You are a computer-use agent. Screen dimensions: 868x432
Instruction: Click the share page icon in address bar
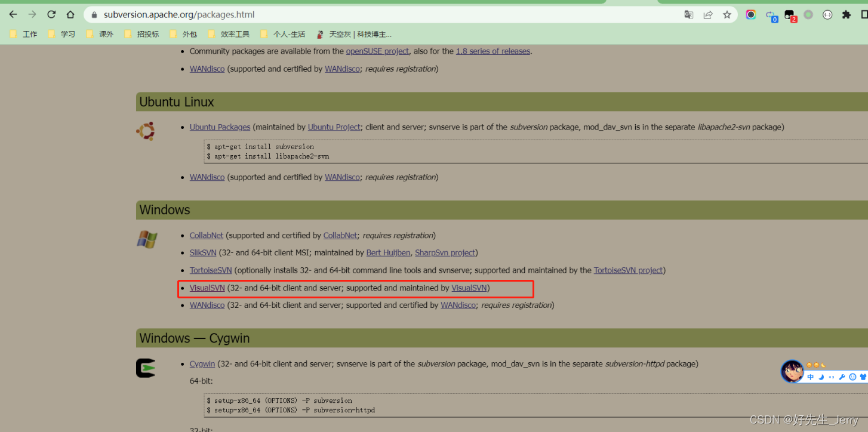[708, 15]
